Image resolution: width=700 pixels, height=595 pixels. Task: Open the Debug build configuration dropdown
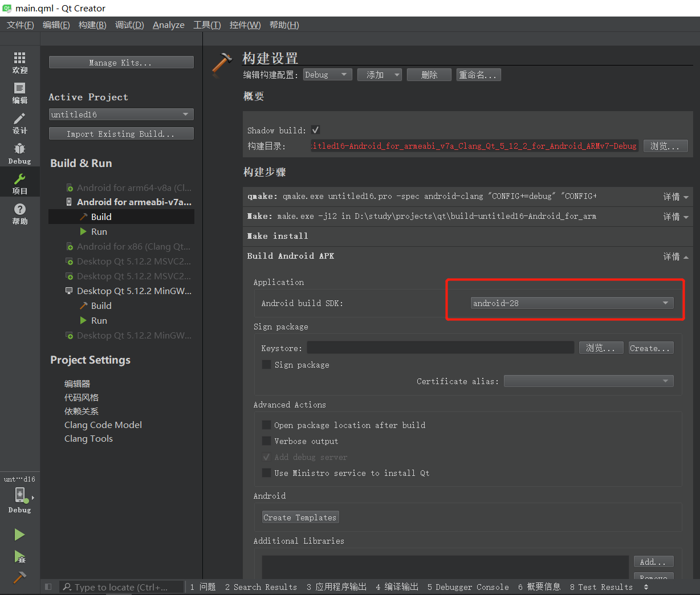coord(327,75)
